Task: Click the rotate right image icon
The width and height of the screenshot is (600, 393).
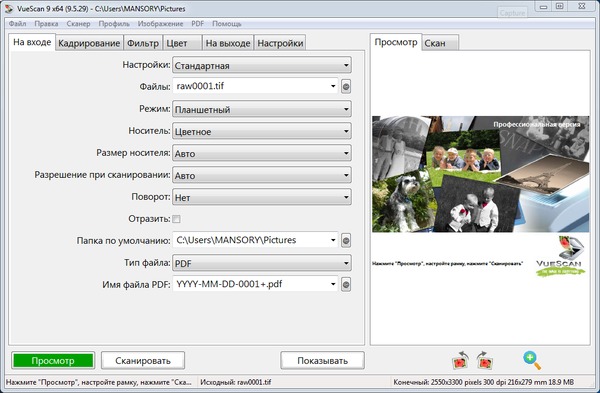Action: tap(485, 360)
